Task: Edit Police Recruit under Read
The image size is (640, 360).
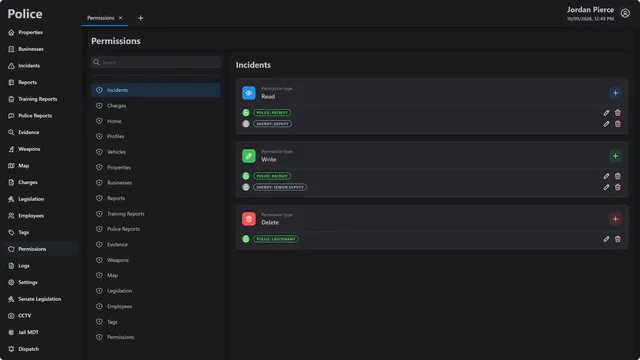Action: (606, 113)
